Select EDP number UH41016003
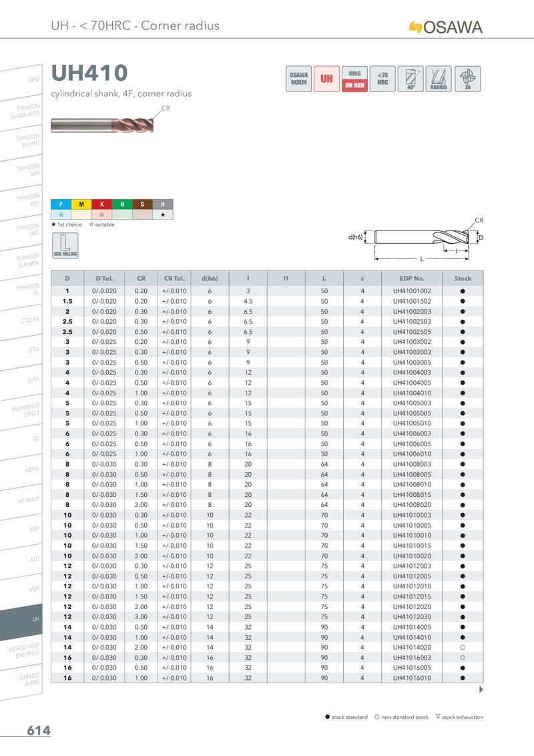Screen dimensions: 534x756 412,658
